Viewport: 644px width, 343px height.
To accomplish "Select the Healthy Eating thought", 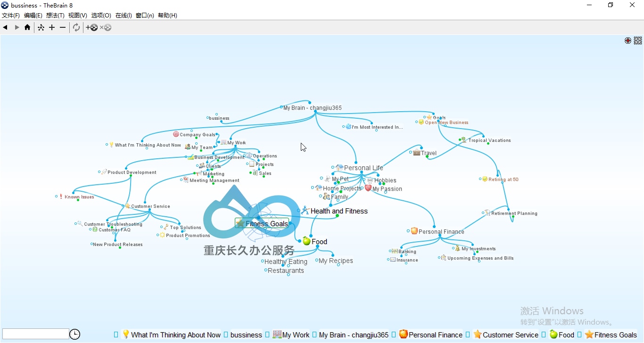I will point(286,261).
